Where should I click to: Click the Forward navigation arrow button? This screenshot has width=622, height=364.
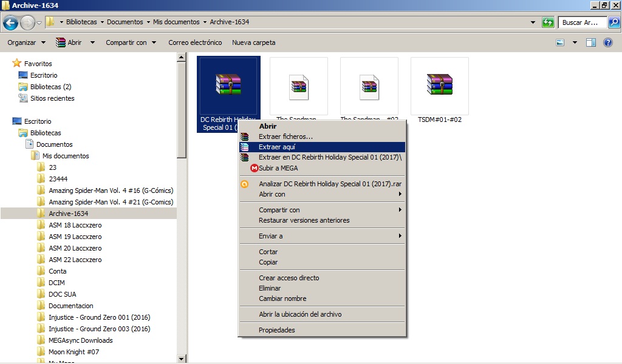pos(27,22)
